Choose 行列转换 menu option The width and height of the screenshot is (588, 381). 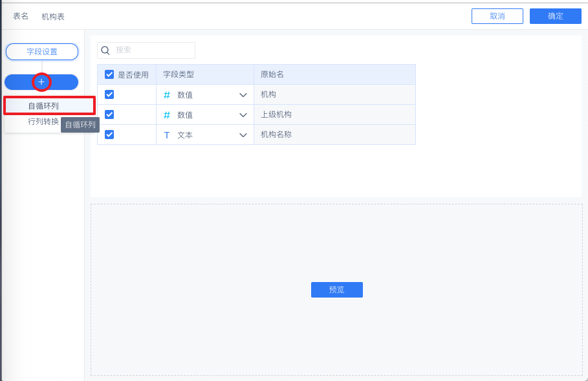point(43,122)
